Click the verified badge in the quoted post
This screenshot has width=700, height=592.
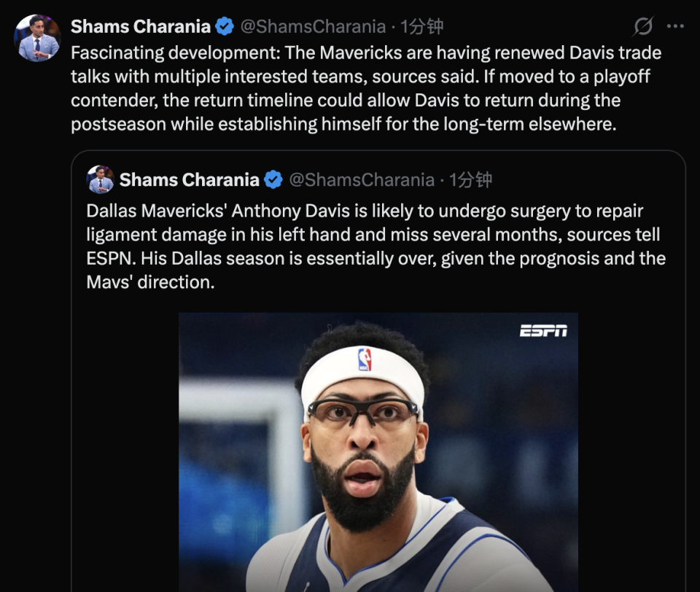tap(273, 180)
